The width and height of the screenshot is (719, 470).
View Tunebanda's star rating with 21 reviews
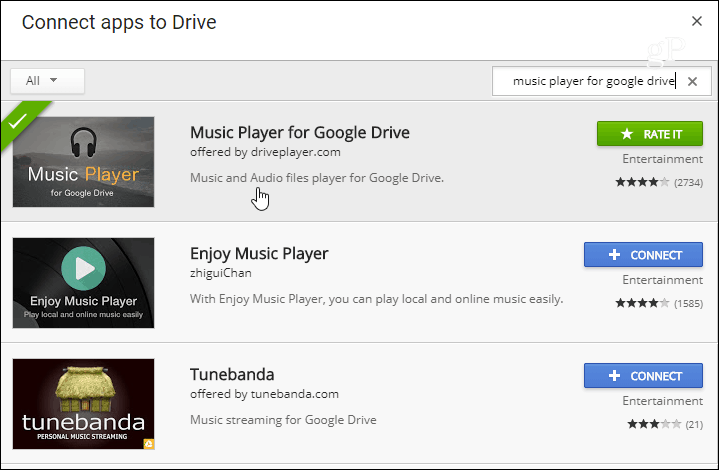tap(665, 424)
